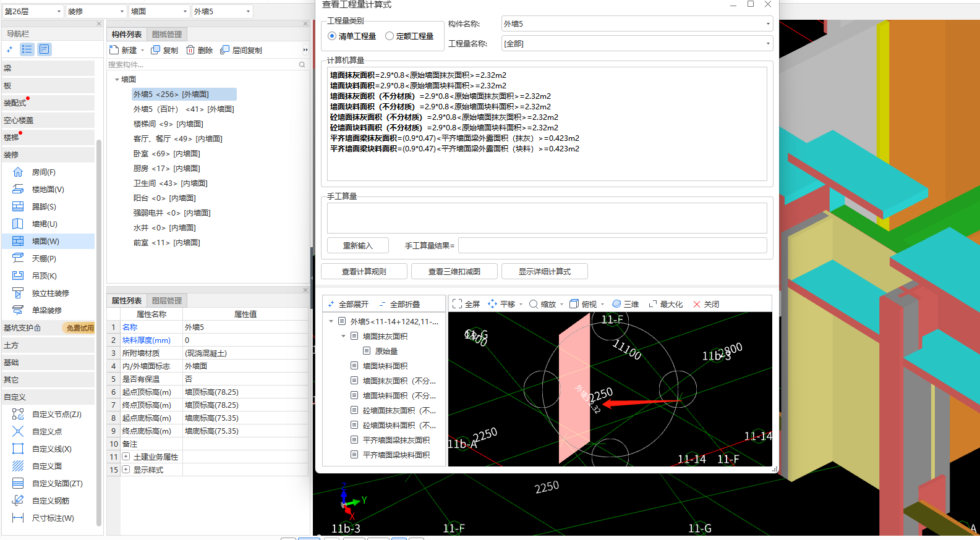Switch to 属性列表 tab
Viewport: 980px width, 540px height.
tap(127, 301)
